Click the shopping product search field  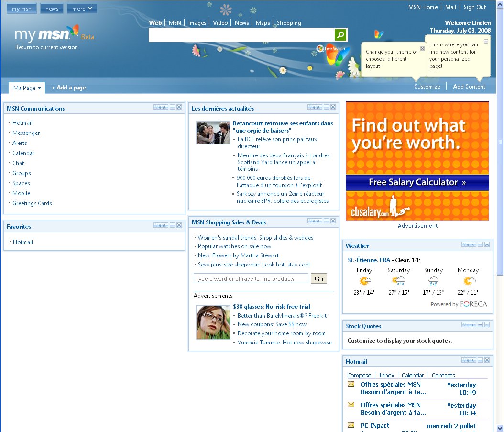point(251,278)
